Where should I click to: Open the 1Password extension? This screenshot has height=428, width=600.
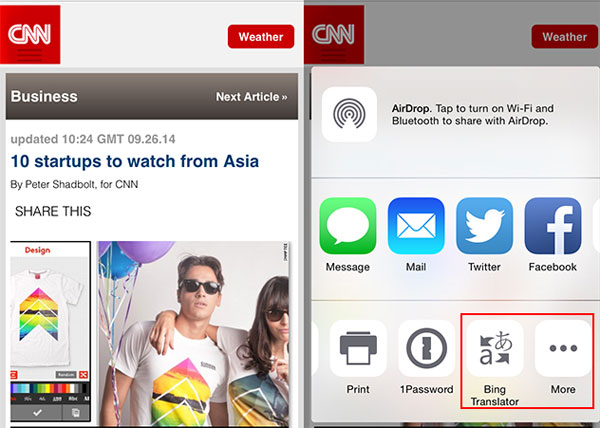427,348
